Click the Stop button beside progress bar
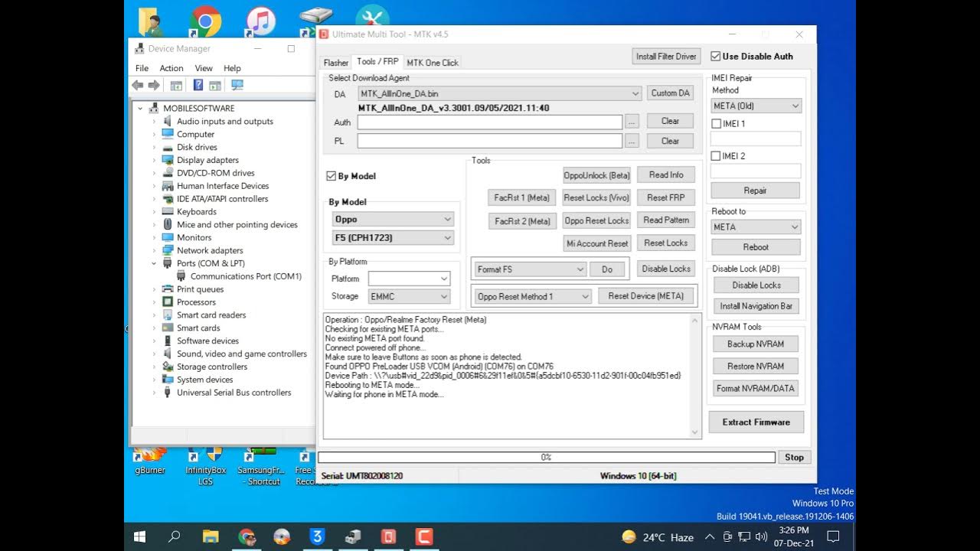The image size is (980, 551). [795, 457]
